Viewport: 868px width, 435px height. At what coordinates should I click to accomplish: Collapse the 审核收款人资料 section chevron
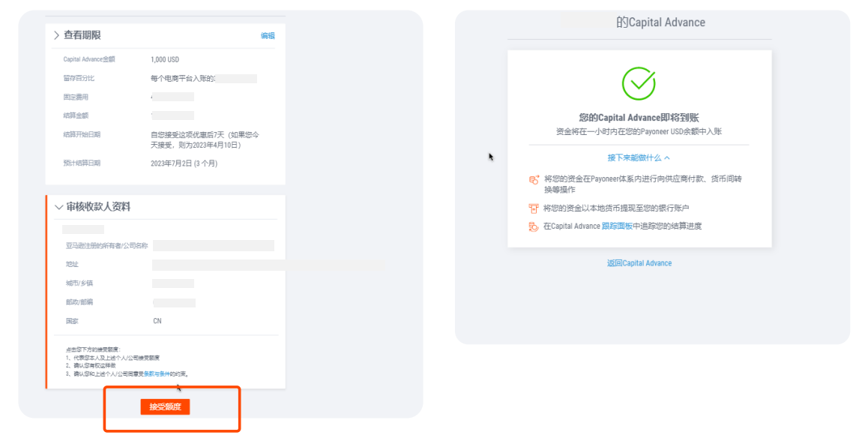click(x=58, y=207)
